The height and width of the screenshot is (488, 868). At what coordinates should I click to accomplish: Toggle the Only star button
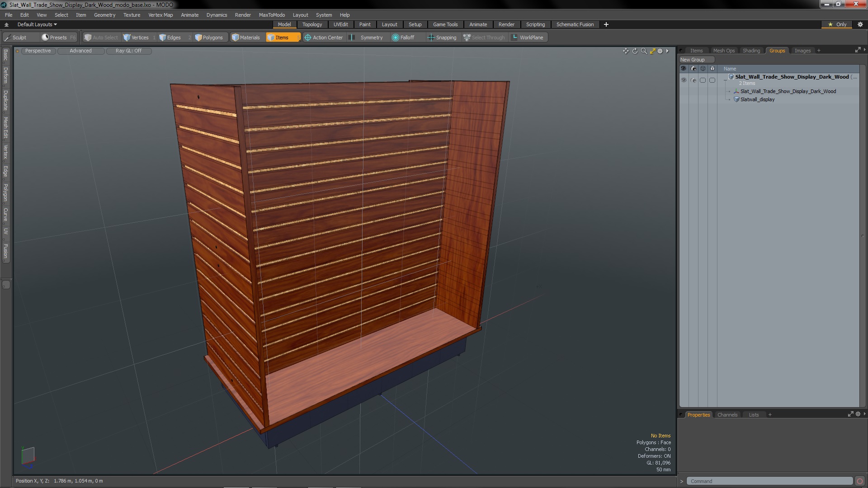837,24
